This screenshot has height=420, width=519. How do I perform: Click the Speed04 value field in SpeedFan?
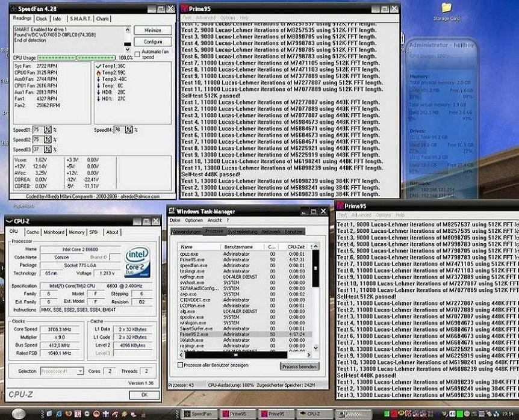[119, 129]
